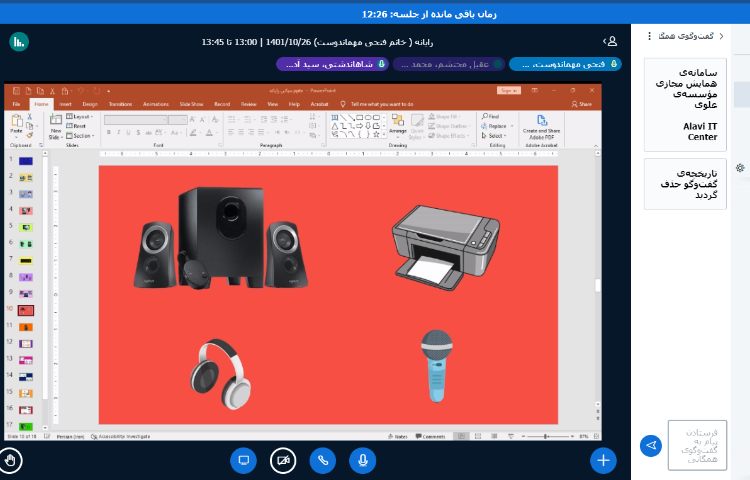750x480 pixels.
Task: Click the raise hand button
Action: point(11,460)
